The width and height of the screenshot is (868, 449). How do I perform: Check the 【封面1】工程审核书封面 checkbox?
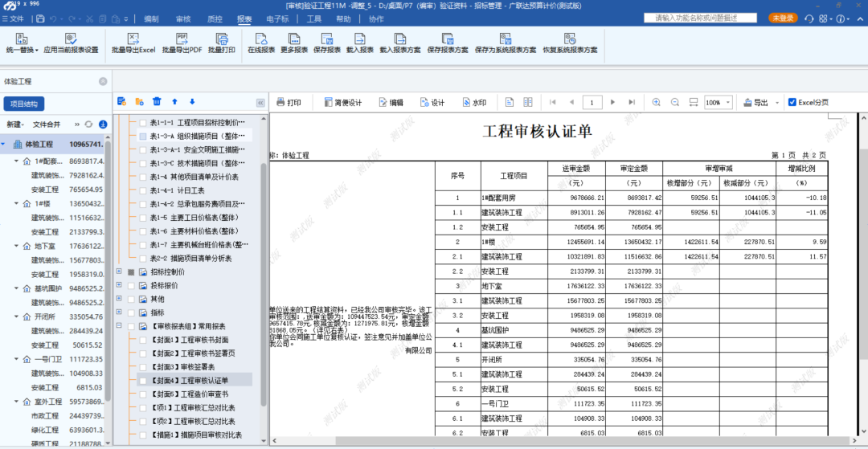[143, 340]
